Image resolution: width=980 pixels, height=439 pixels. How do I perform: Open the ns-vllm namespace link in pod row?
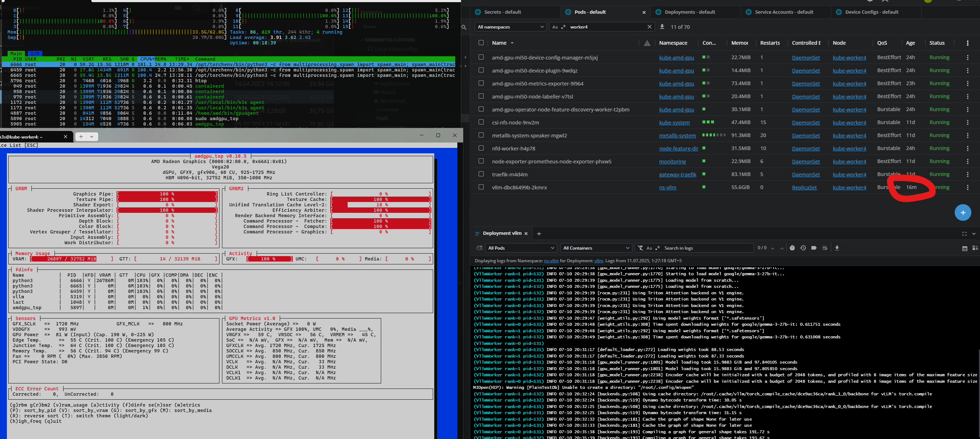(x=667, y=187)
